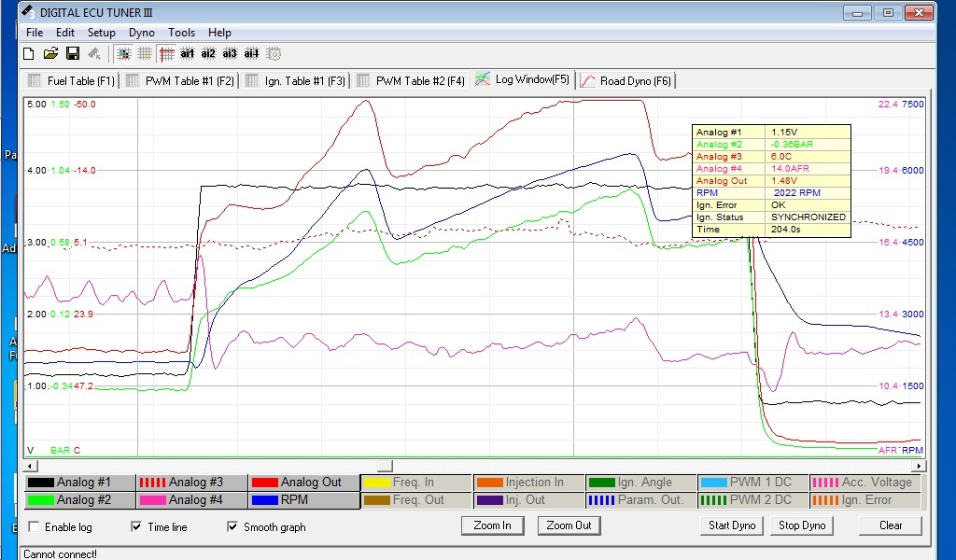The height and width of the screenshot is (560, 956).
Task: Click the Start Dyno button
Action: click(x=732, y=525)
